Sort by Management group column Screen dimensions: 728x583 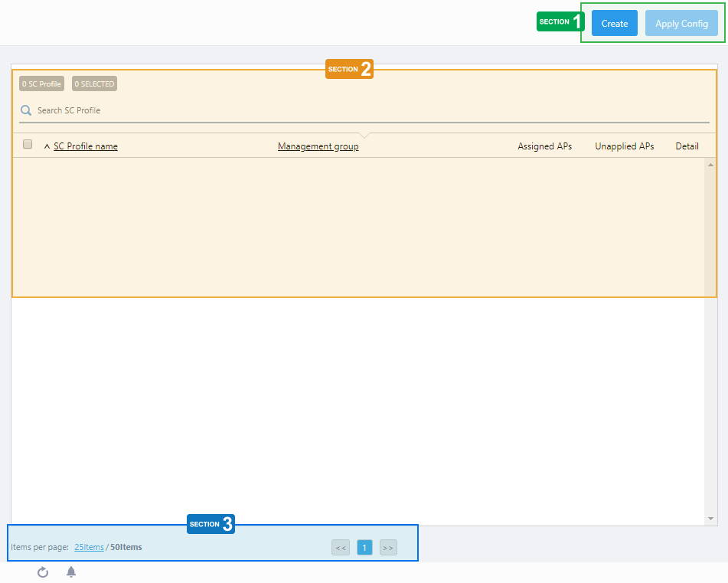(x=318, y=146)
